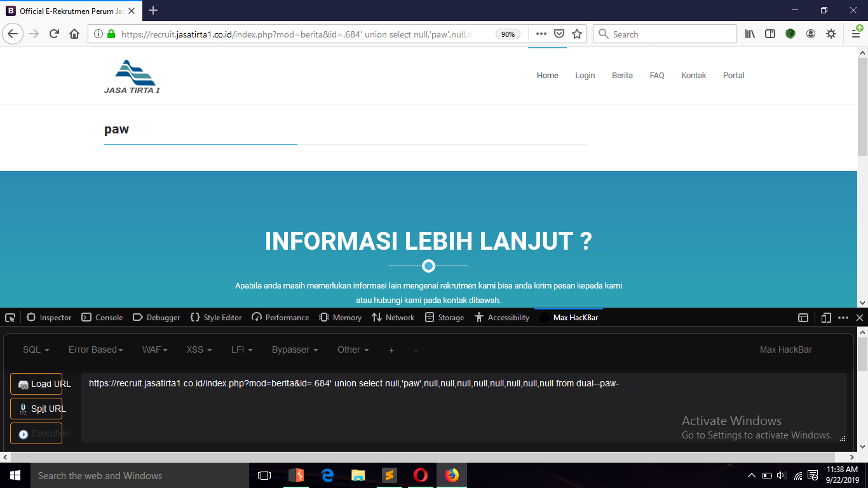This screenshot has height=488, width=868.
Task: Open the Bypasser dropdown
Action: (295, 350)
